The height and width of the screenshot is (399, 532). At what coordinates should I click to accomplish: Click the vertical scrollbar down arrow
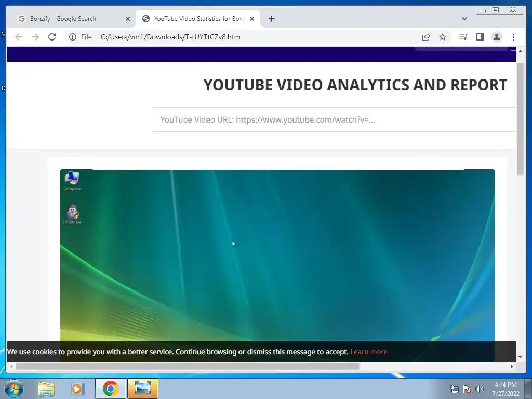(x=520, y=357)
